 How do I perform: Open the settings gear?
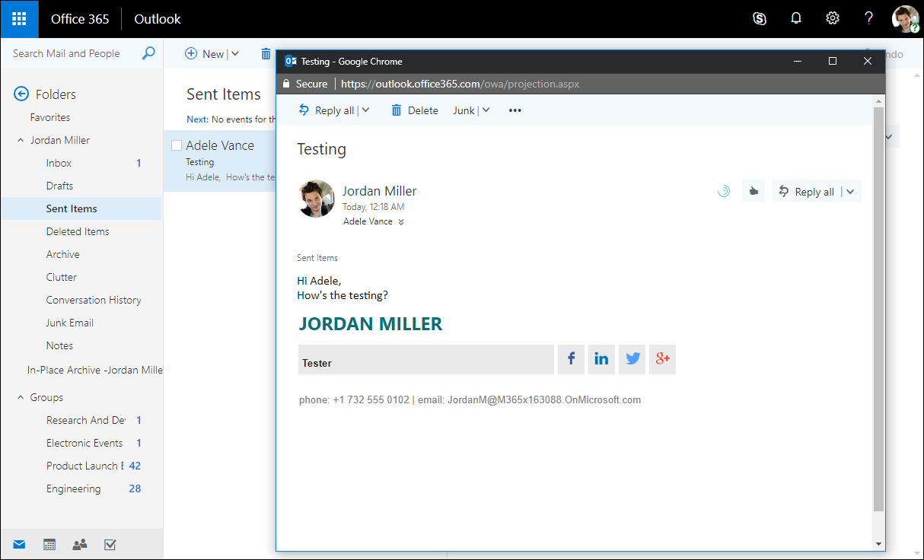833,19
